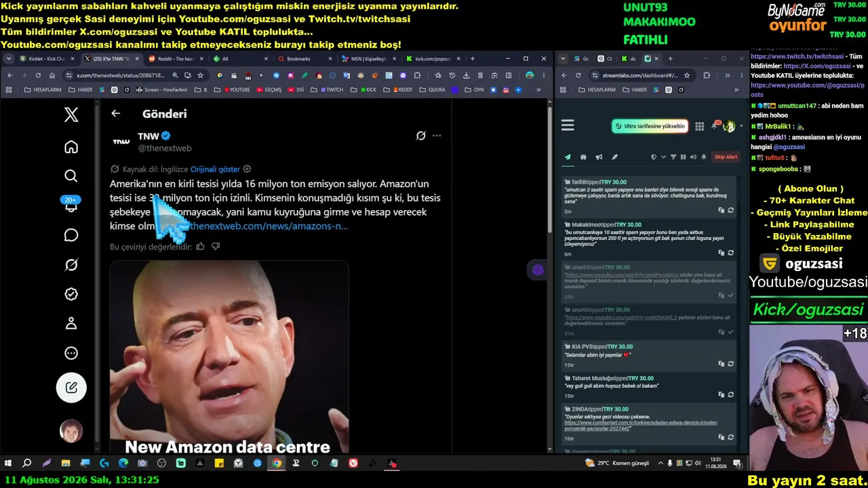Open Grok icon in X sidebar
This screenshot has height=488, width=868.
pyautogui.click(x=71, y=265)
